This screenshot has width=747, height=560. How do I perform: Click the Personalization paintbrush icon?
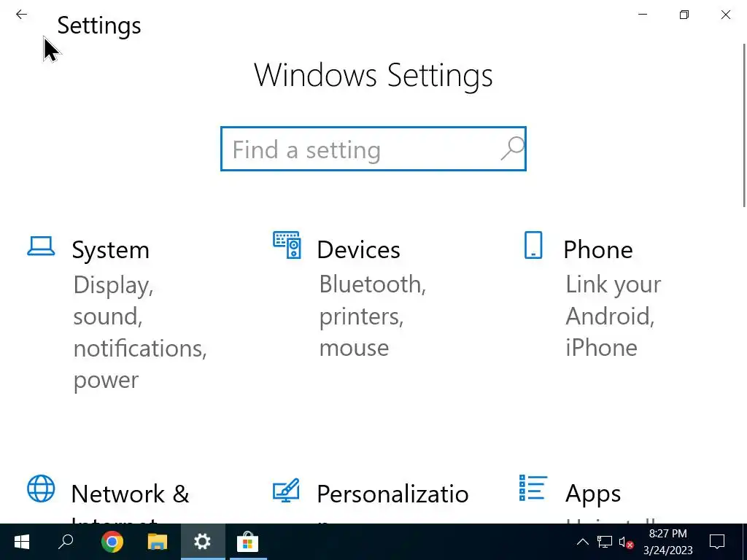click(287, 489)
